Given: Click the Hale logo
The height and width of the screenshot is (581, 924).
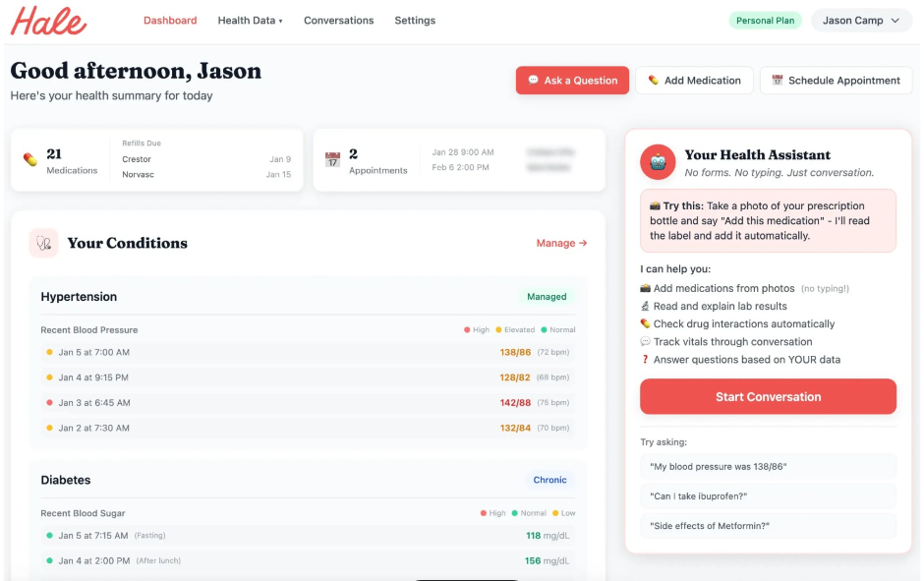Looking at the screenshot, I should pos(48,21).
